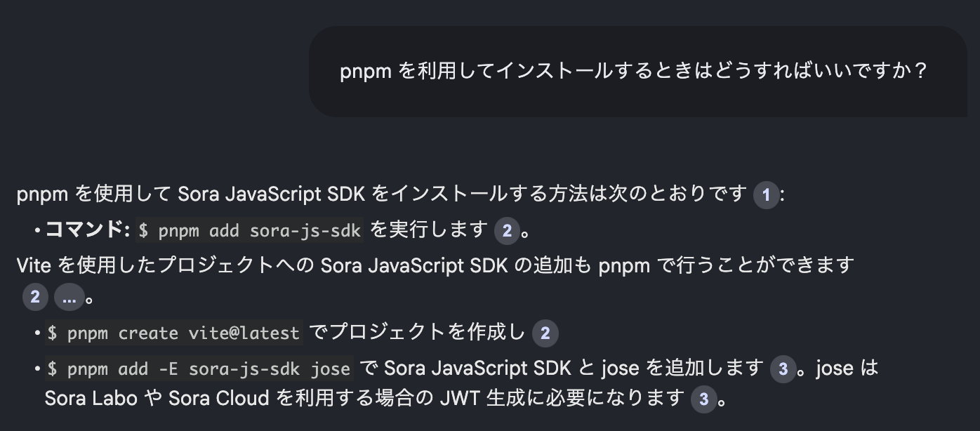The width and height of the screenshot is (980, 431).
Task: Click the "$ pnpm add -E sora-js-sdk jose" code
Action: coord(199,369)
